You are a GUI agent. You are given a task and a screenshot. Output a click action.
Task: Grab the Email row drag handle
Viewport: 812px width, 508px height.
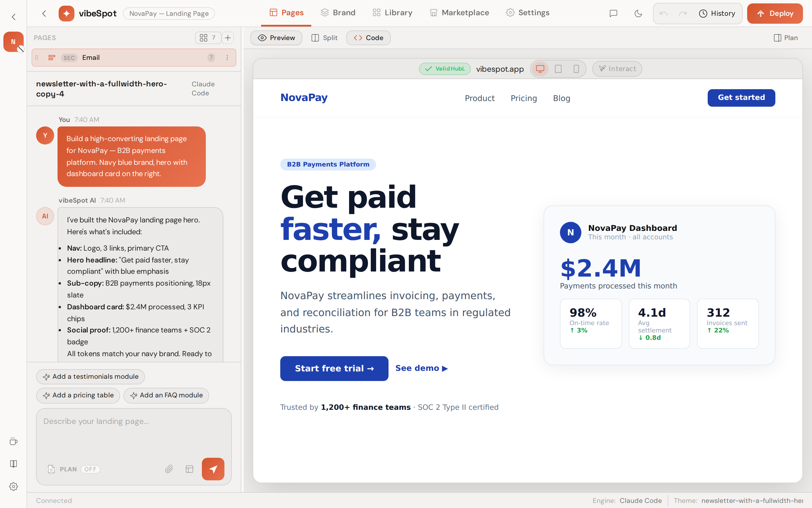[37, 58]
